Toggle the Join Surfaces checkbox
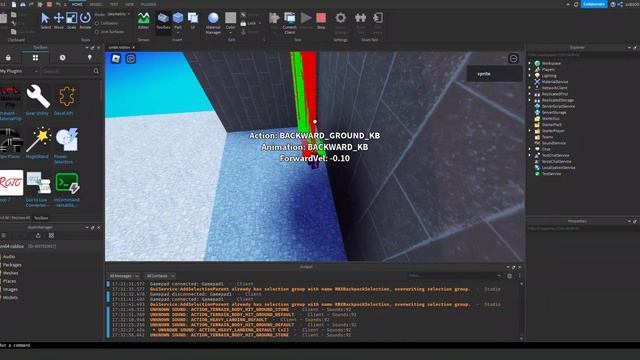 [x=97, y=31]
